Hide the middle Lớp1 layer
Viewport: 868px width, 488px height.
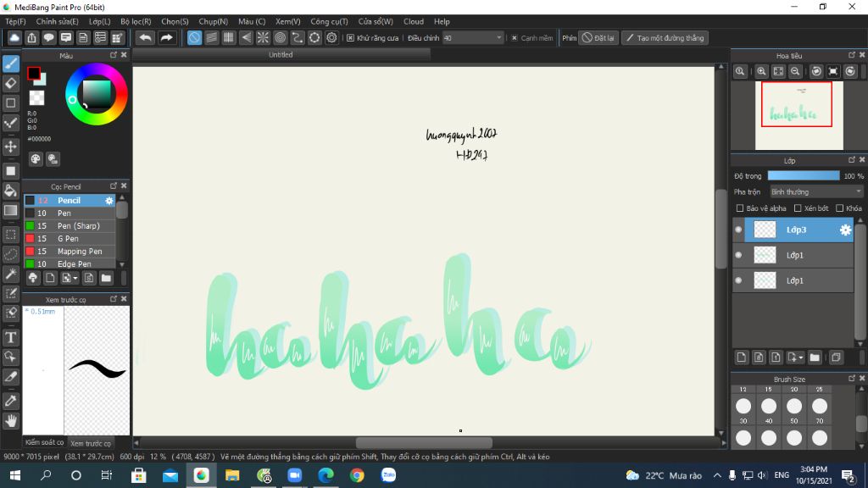pos(738,255)
